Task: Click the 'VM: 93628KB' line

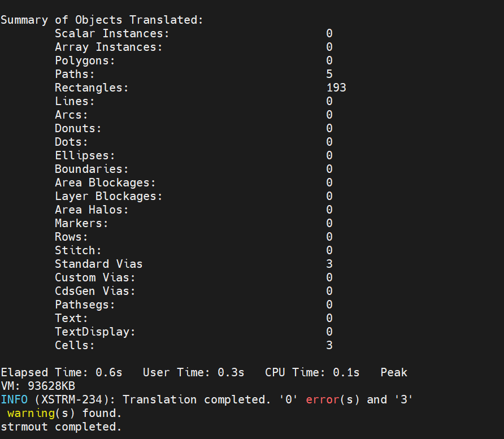Action: (x=37, y=386)
